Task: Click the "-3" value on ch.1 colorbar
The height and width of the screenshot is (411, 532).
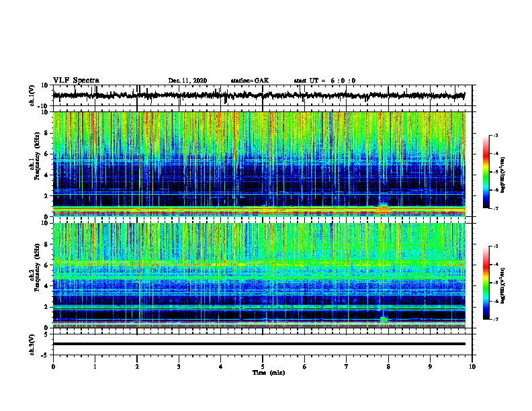Action: pos(495,136)
